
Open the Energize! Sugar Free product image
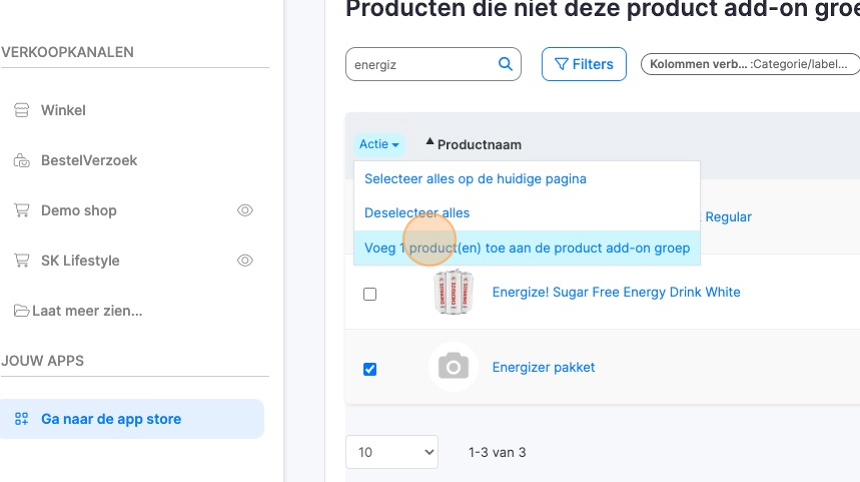point(453,292)
